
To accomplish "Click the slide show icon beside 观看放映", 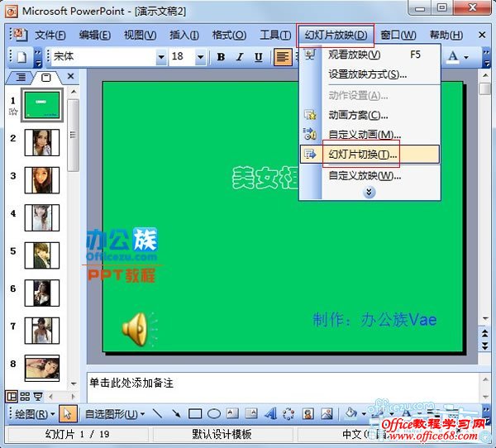I will click(x=310, y=55).
